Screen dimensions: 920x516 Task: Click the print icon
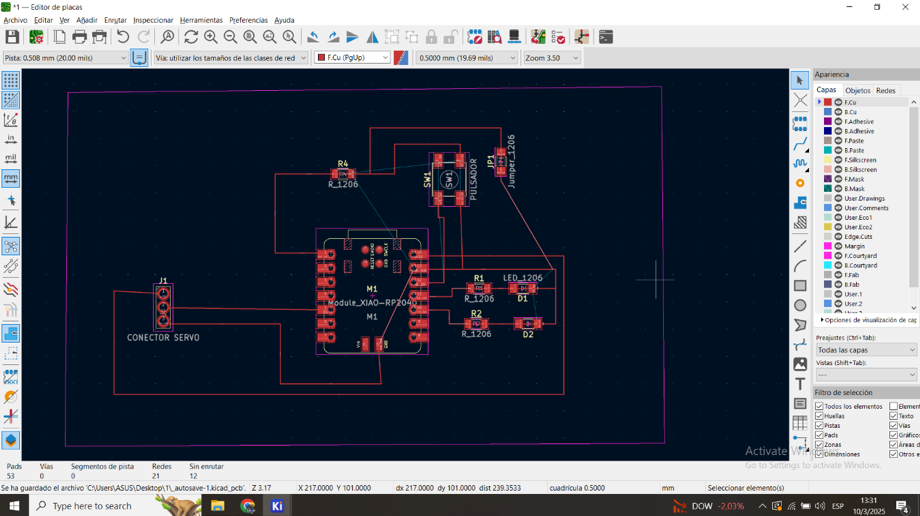79,37
